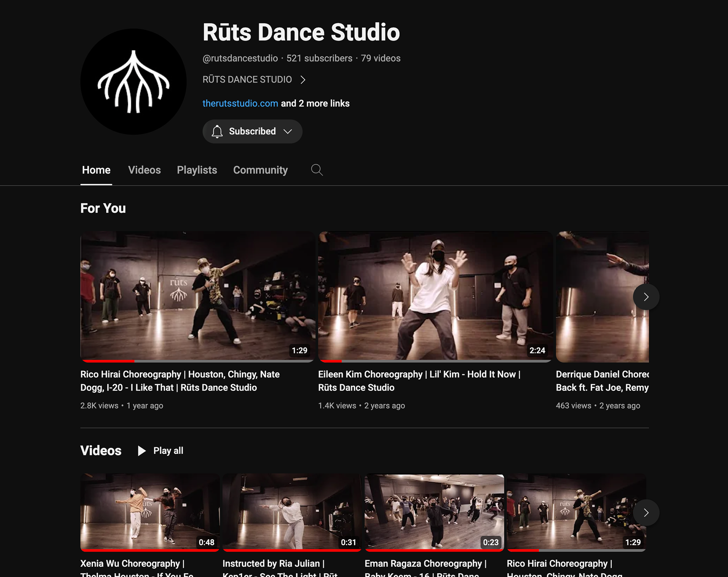Go to the Community tab

point(260,170)
